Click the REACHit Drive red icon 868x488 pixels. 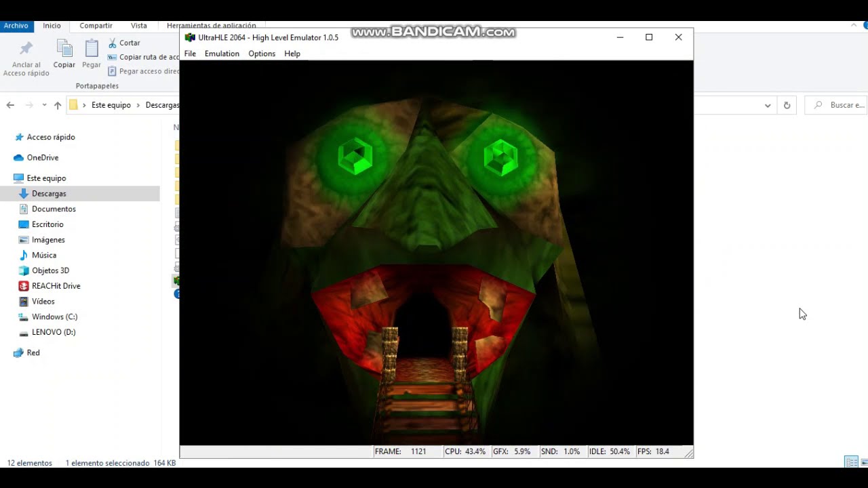24,286
